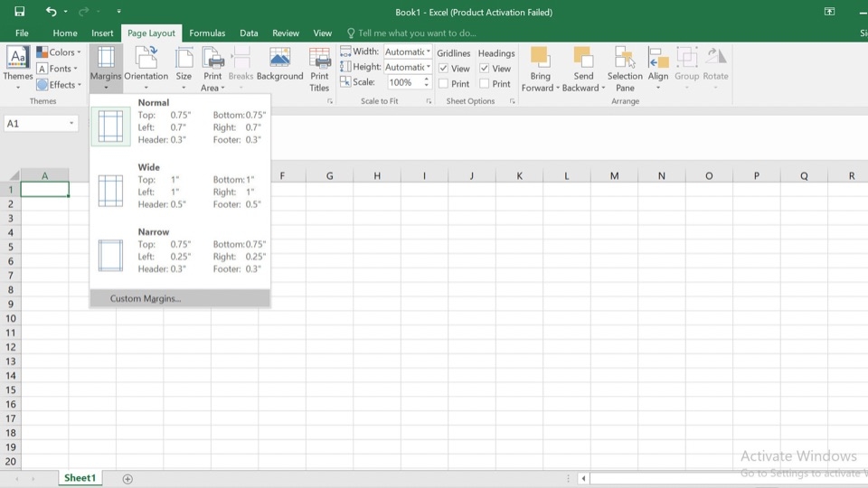Enable Gridlines Print checkbox
The height and width of the screenshot is (488, 868).
tap(443, 83)
